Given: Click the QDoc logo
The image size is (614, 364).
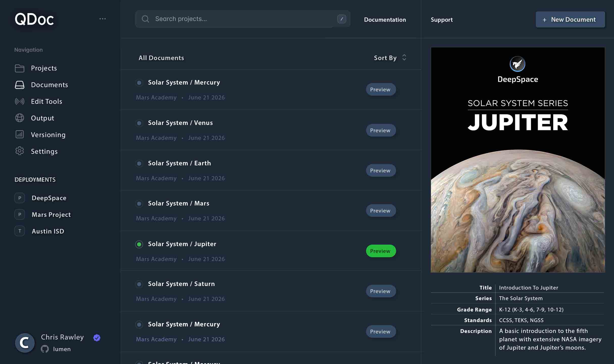Looking at the screenshot, I should click(x=34, y=19).
